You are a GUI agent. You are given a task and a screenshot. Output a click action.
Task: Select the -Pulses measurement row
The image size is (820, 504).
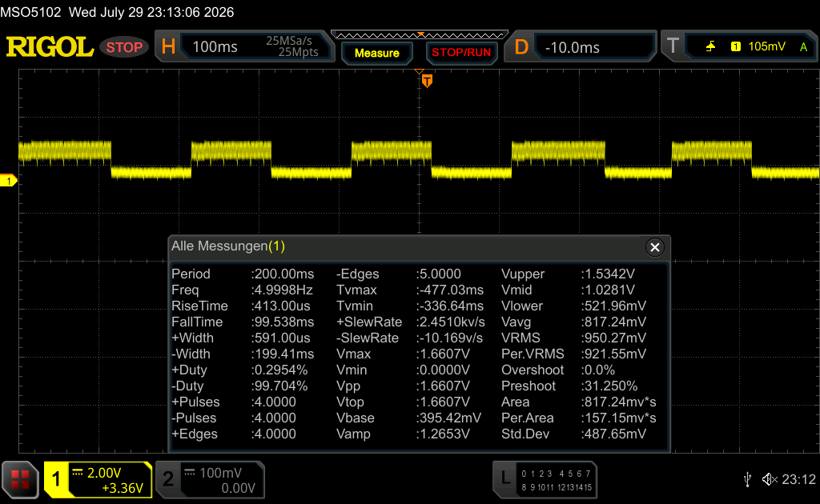[234, 418]
